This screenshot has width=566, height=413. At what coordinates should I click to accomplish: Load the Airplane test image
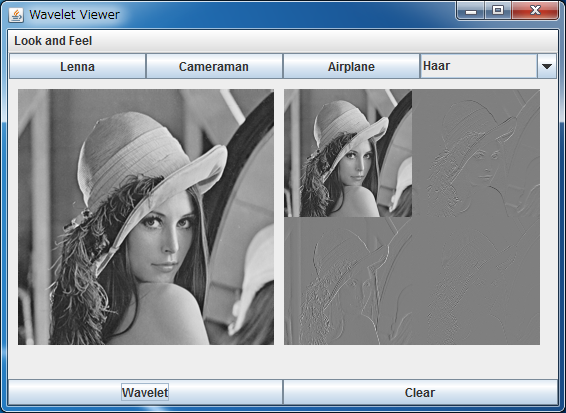point(351,66)
